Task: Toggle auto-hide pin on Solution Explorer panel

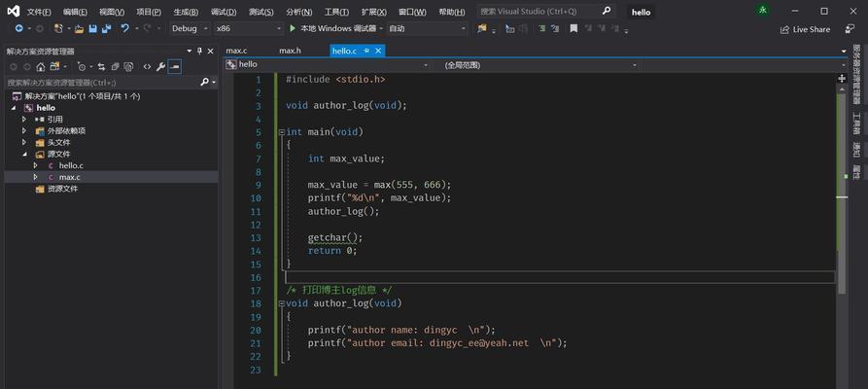Action: coord(200,51)
